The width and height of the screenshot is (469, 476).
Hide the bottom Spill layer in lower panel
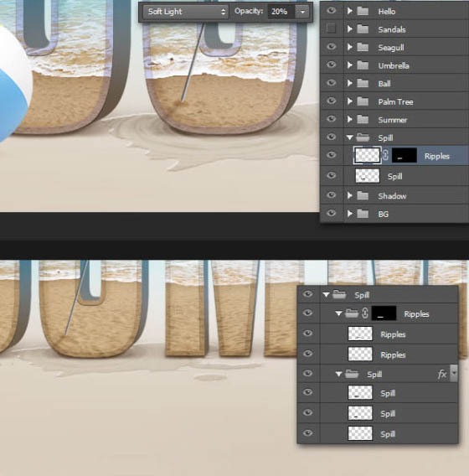[307, 433]
